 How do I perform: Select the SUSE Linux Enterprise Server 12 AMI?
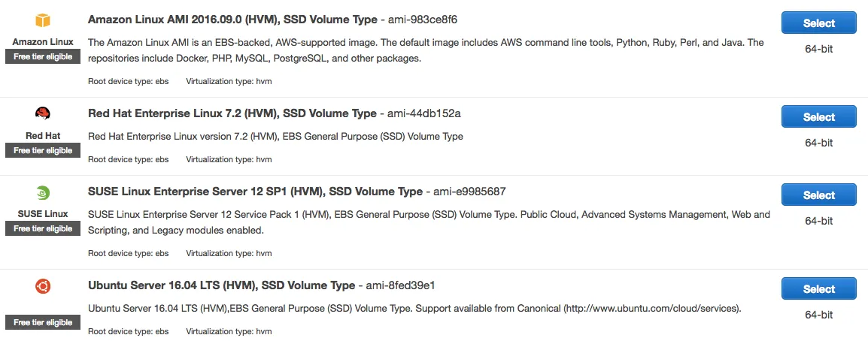pos(818,195)
